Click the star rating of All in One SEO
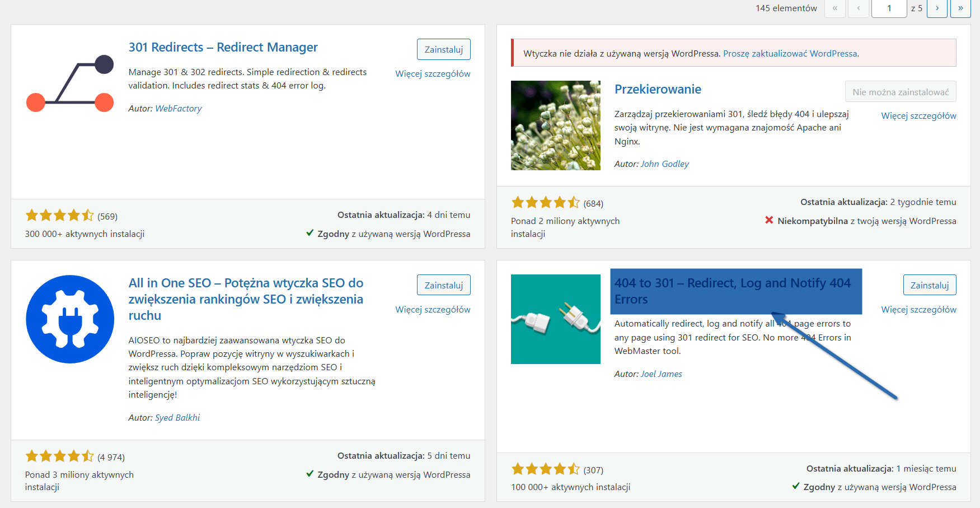 tap(59, 456)
